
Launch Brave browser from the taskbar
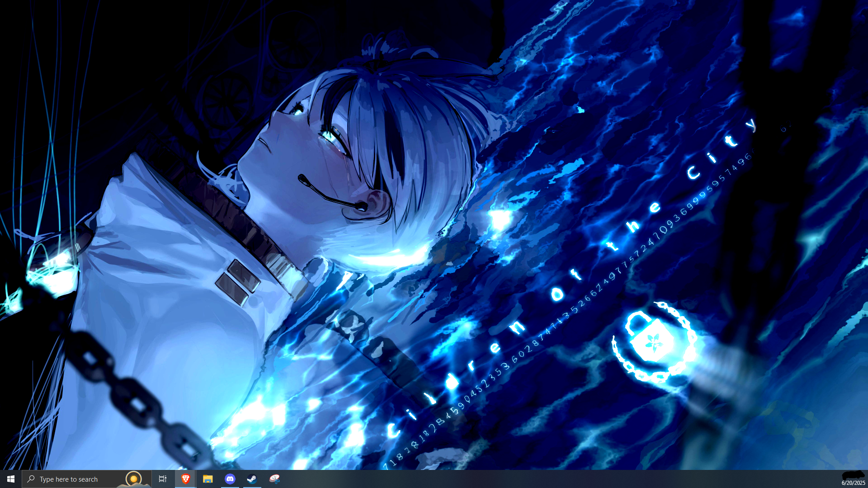pos(185,479)
